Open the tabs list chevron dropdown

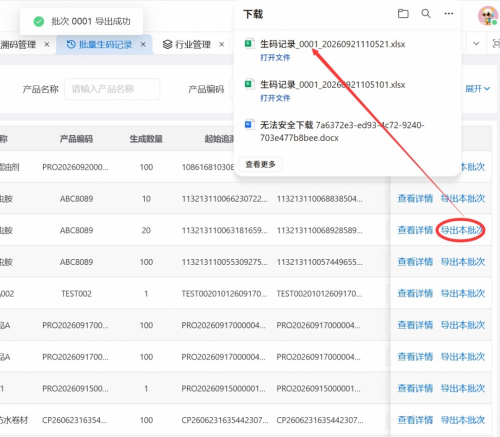476,44
